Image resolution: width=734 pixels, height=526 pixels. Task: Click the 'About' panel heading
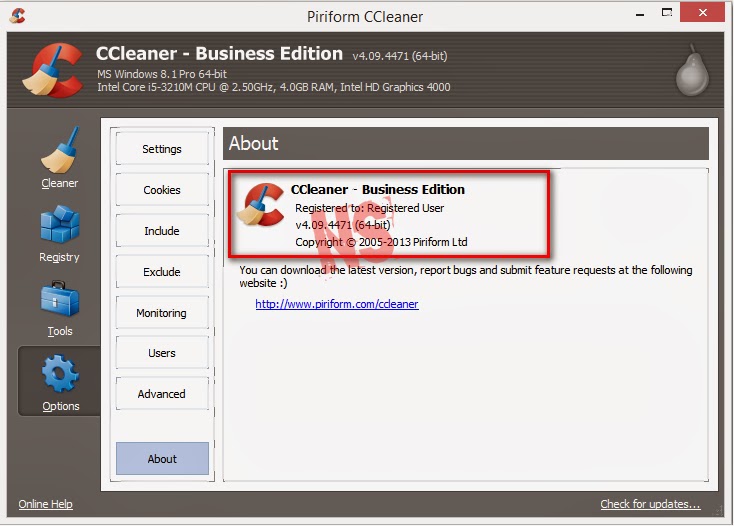point(253,143)
